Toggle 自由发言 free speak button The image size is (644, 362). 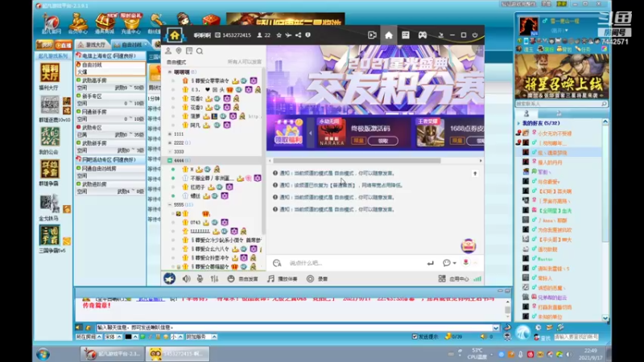point(243,278)
